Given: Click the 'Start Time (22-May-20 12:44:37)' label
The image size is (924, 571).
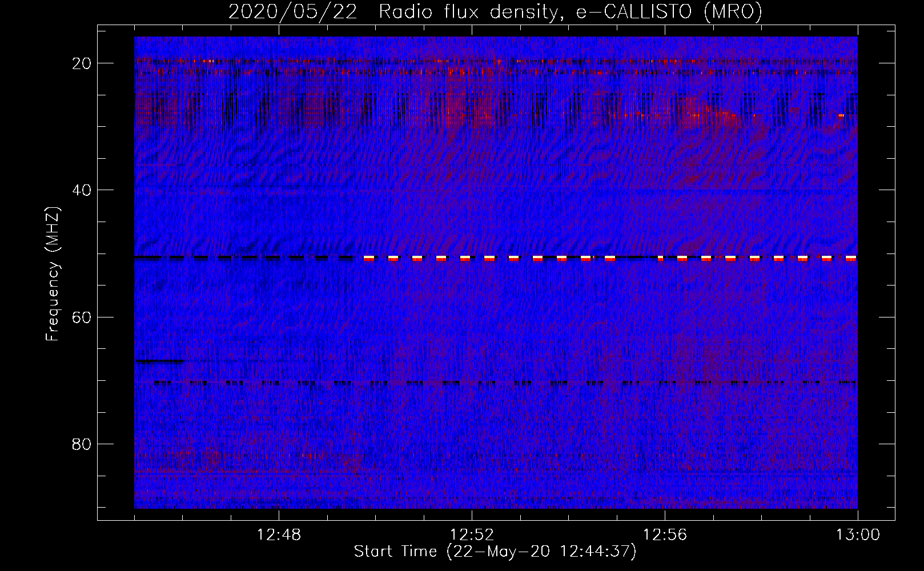Looking at the screenshot, I should click(495, 552).
